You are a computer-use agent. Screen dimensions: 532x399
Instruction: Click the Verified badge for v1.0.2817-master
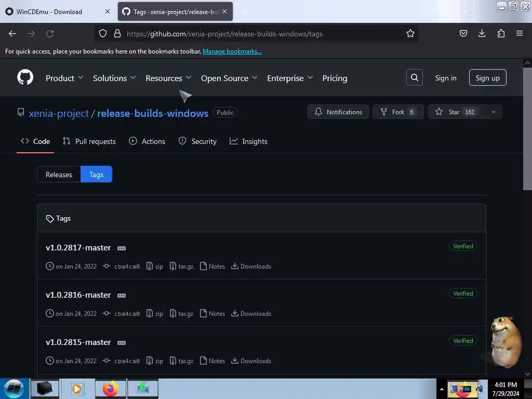(463, 246)
